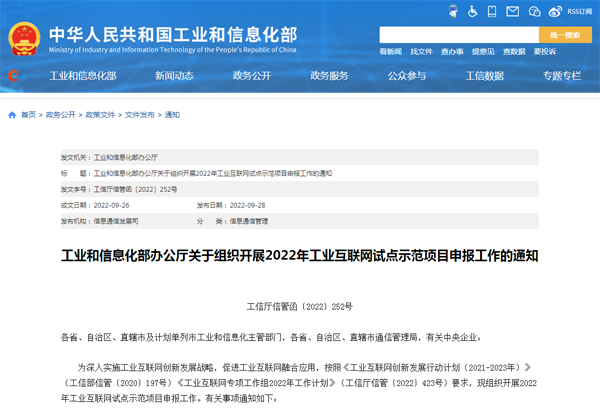Expand the 政务公开 navigation menu
Viewport: 600px width, 420px height.
tap(253, 76)
